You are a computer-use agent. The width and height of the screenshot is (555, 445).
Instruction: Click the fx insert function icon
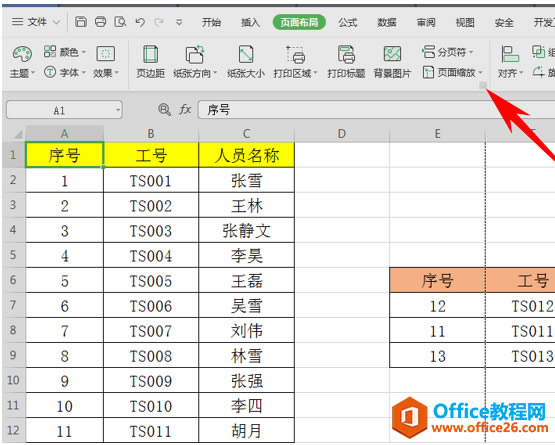pyautogui.click(x=185, y=110)
